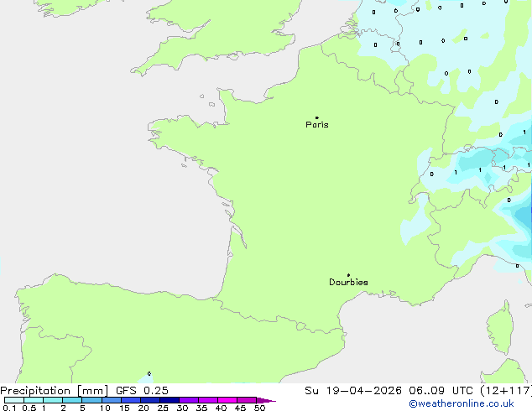This screenshot has height=411, width=532.
Task: Click the legend scale label '0.1'
Action: (9, 408)
